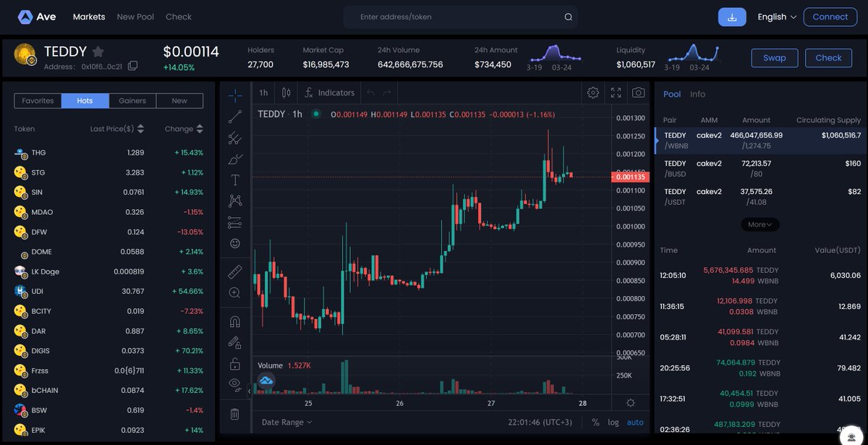Take a chart snapshot with the camera icon
This screenshot has height=445, width=868.
coord(638,93)
